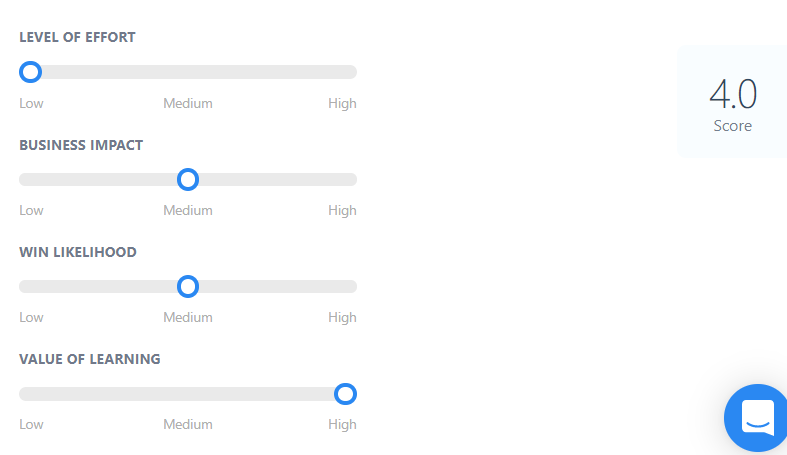The height and width of the screenshot is (455, 787).
Task: Open the chat support bubble icon
Action: 757,418
